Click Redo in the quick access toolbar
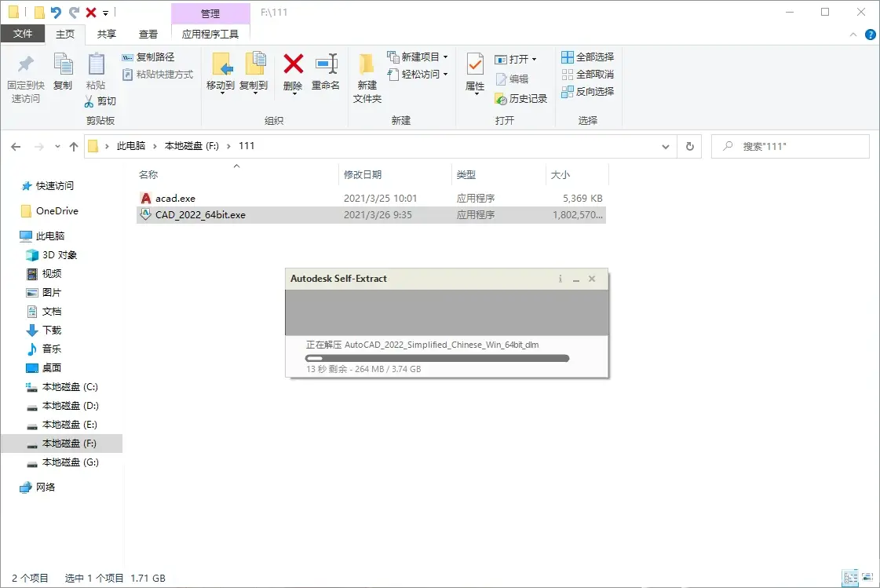This screenshot has width=880, height=588. [x=74, y=12]
